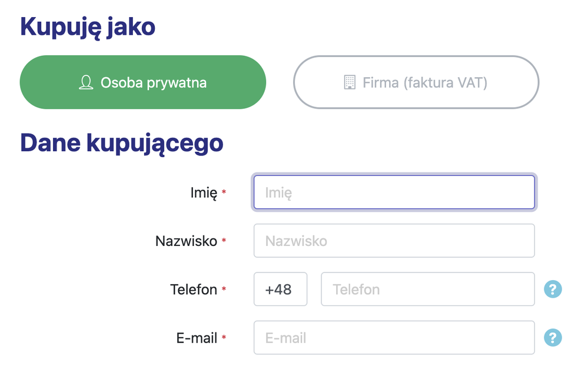The width and height of the screenshot is (588, 369).
Task: Open the help icon beside E-mail field
Action: [553, 337]
